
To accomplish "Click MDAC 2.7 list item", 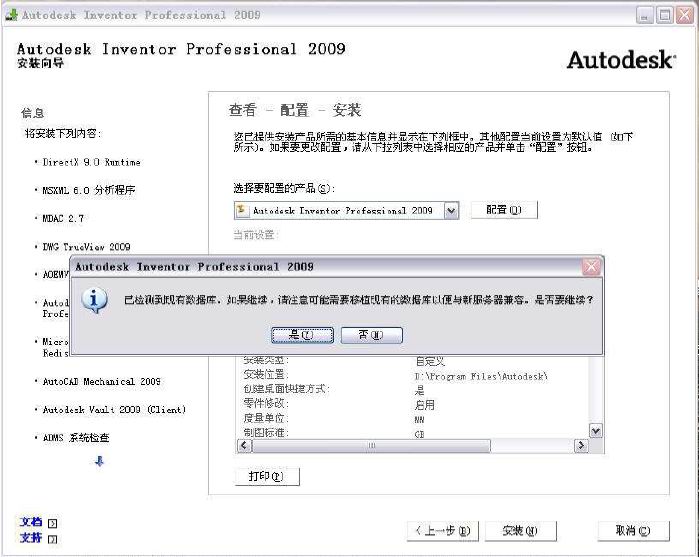I will tap(63, 219).
